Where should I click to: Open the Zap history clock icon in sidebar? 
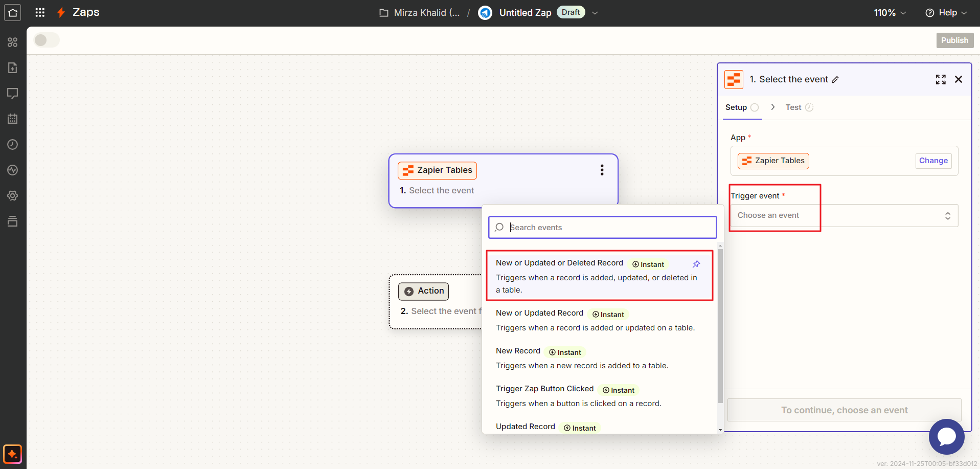[13, 145]
